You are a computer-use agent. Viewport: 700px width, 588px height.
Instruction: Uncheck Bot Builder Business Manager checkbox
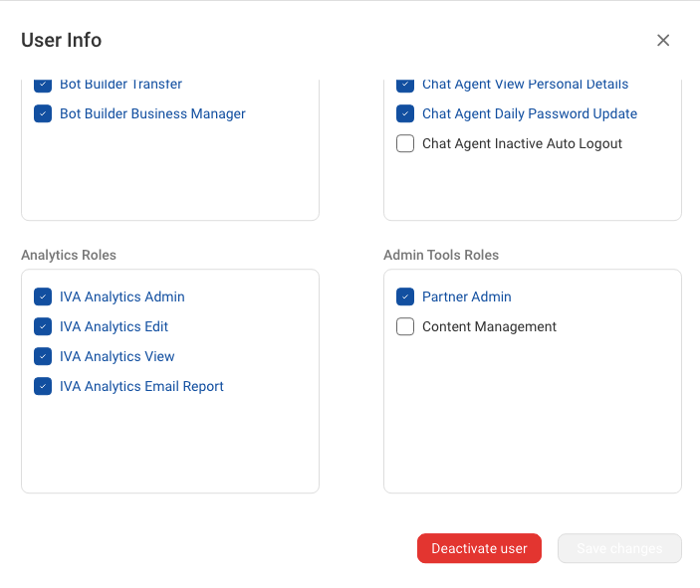[x=43, y=113]
